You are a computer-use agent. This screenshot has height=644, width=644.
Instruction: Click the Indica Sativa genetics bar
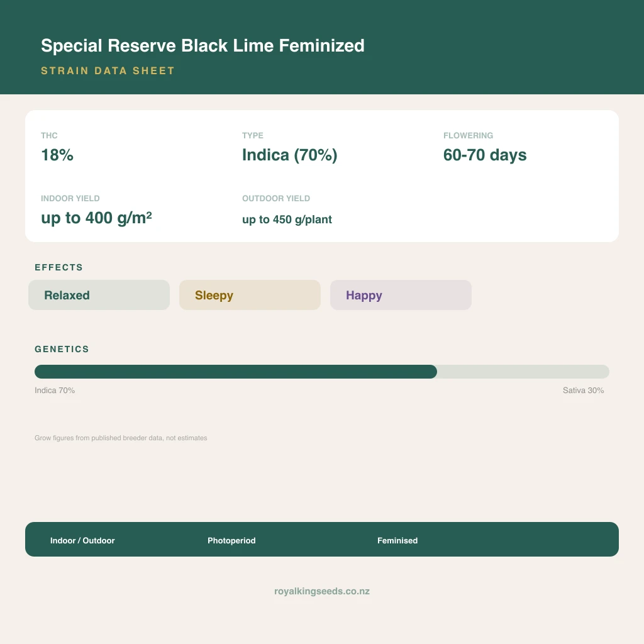click(x=321, y=372)
